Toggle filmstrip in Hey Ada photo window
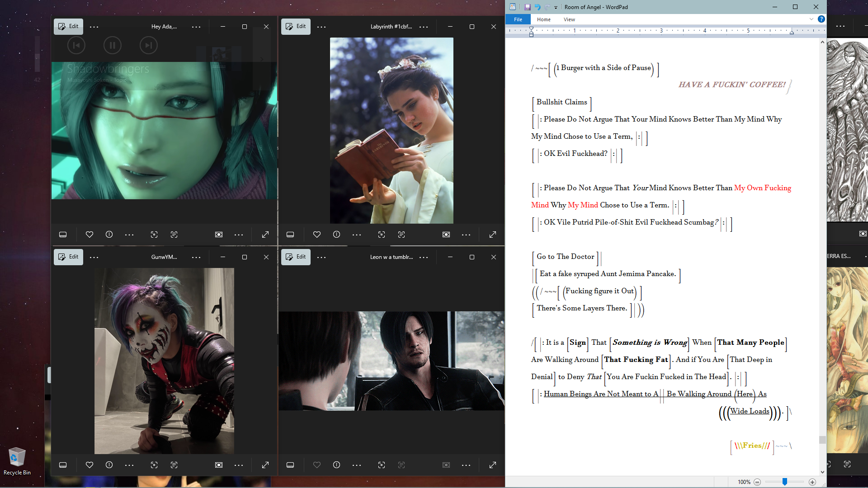Viewport: 868px width, 488px height. point(63,235)
